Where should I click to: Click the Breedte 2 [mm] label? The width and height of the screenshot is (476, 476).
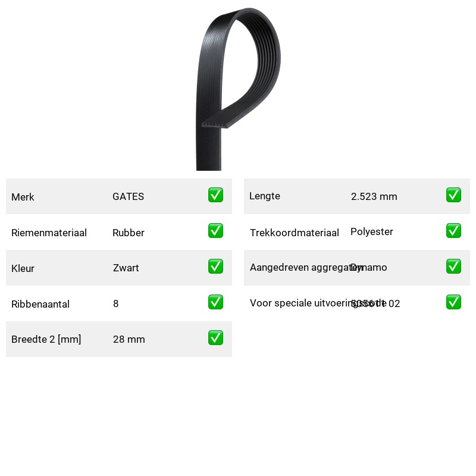click(46, 339)
